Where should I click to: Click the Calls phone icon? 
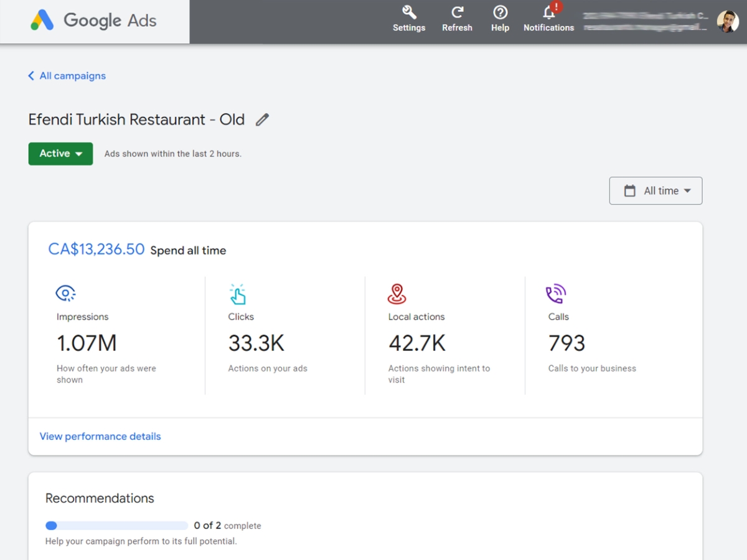pos(556,292)
